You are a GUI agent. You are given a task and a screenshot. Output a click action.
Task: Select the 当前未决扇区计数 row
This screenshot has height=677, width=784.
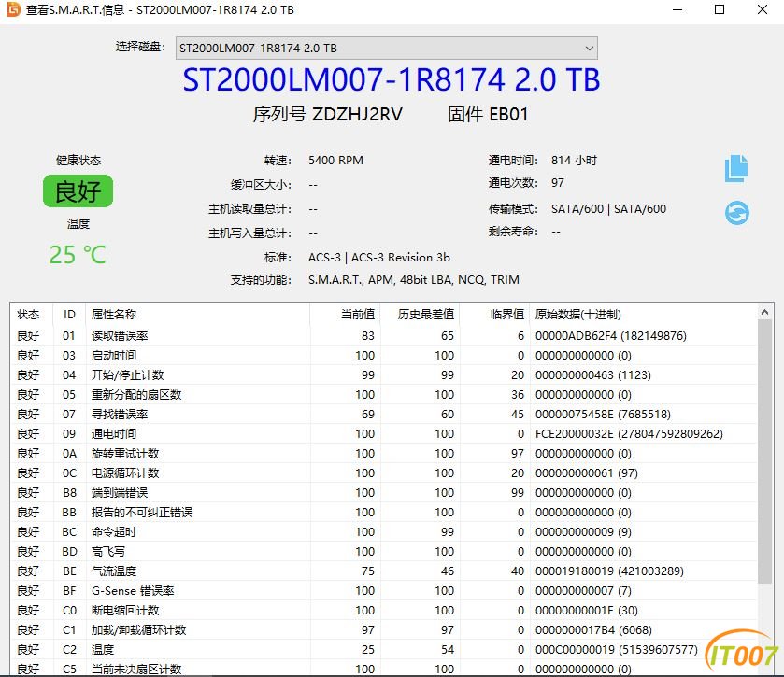point(383,669)
